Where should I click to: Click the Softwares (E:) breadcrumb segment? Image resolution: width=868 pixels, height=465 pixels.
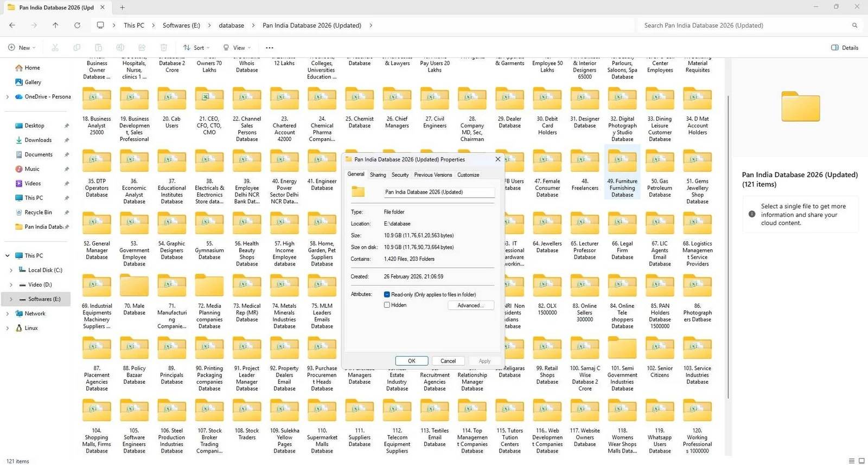(181, 25)
